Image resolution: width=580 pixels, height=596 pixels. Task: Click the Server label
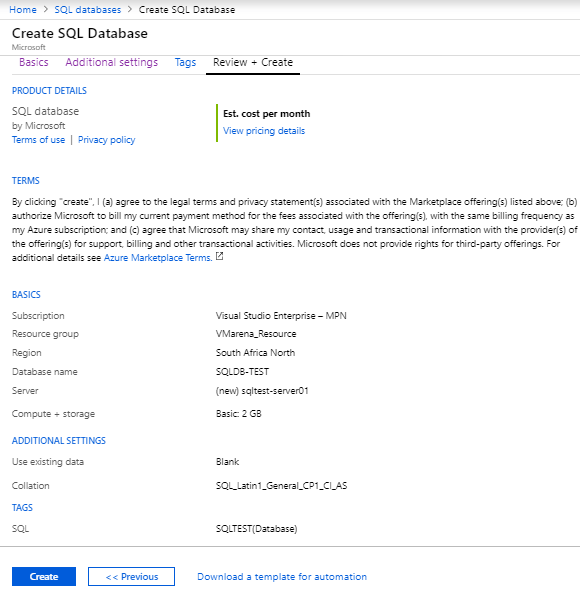(25, 391)
